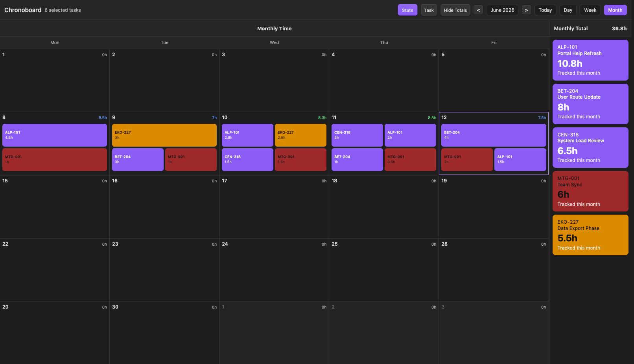The height and width of the screenshot is (364, 634).
Task: Click the 8.3h total for June 10
Action: (x=322, y=118)
